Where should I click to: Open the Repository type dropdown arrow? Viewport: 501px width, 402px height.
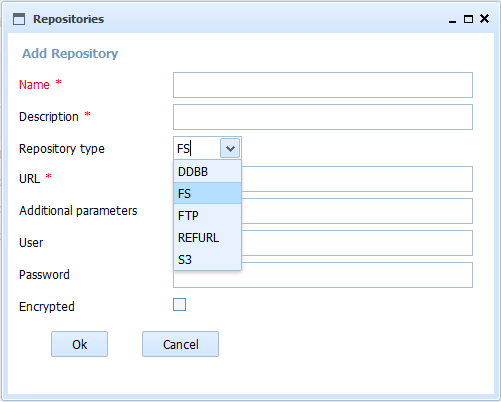pyautogui.click(x=230, y=149)
